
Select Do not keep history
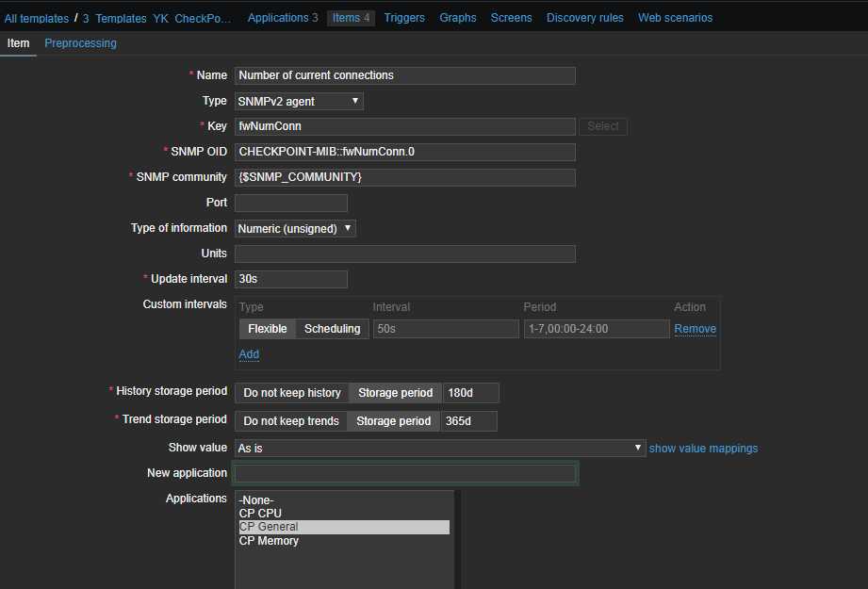(x=292, y=393)
